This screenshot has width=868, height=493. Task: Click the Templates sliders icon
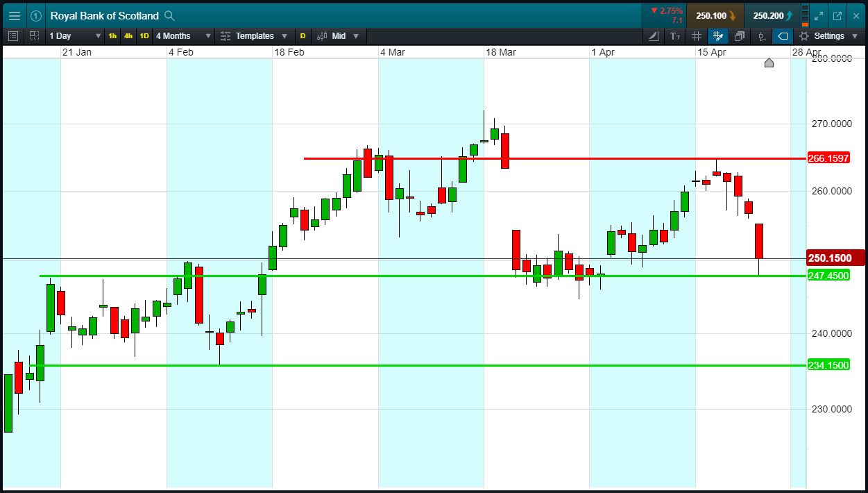click(x=225, y=36)
